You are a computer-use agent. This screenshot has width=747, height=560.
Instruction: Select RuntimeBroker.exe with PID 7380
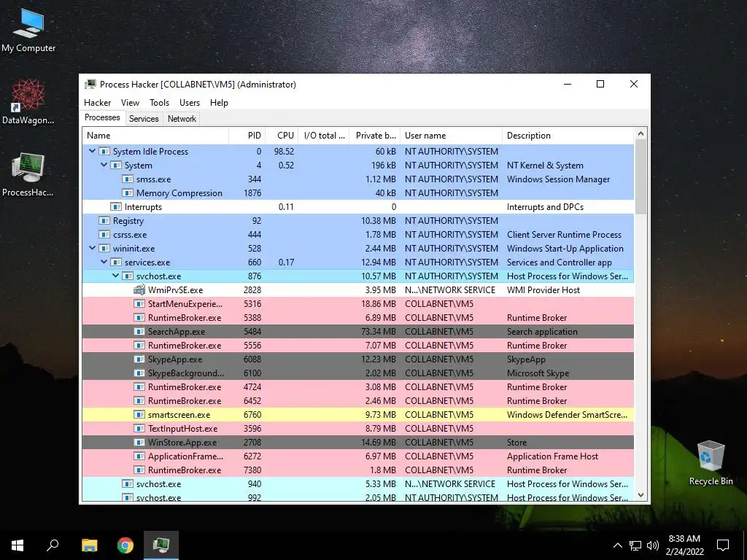(358, 470)
